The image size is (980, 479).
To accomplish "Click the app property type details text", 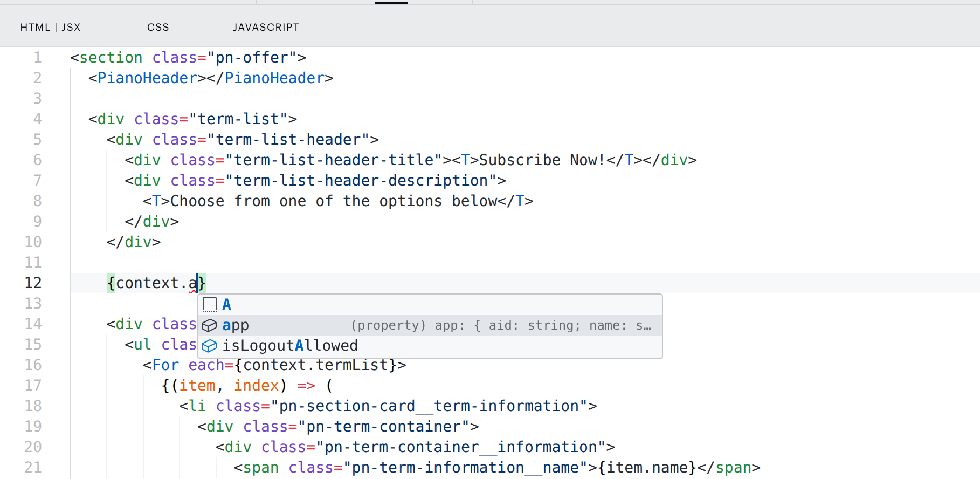I will click(x=501, y=325).
